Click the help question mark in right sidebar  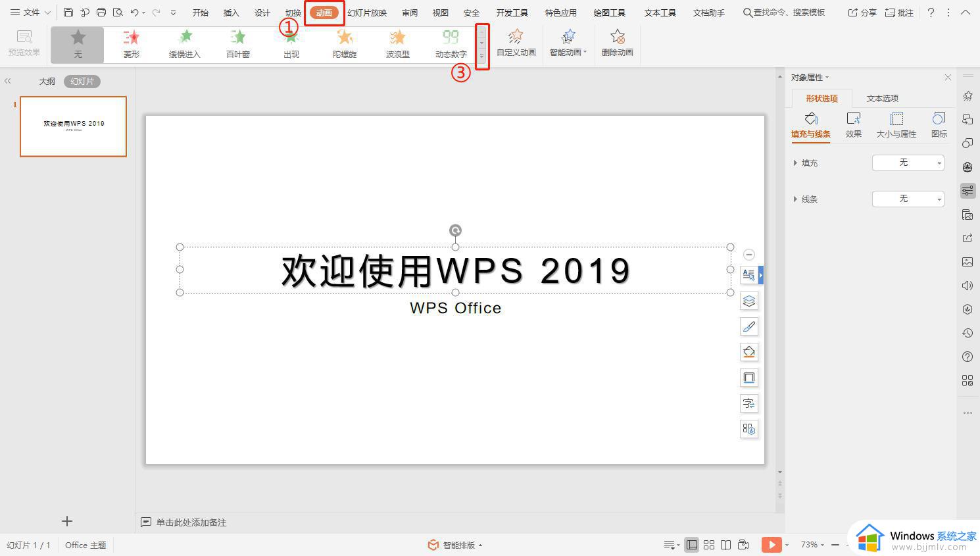pyautogui.click(x=968, y=357)
